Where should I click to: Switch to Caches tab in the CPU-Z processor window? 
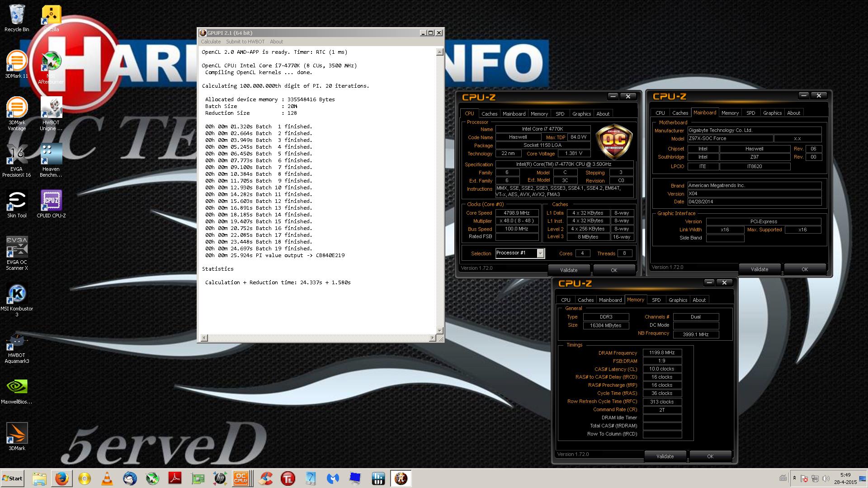[x=489, y=114]
